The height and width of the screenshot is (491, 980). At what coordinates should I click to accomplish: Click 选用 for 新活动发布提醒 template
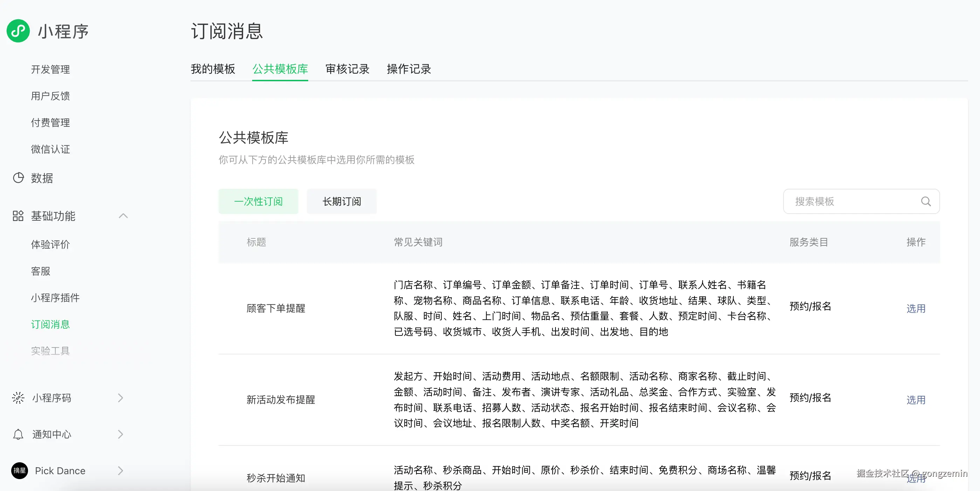pos(916,399)
